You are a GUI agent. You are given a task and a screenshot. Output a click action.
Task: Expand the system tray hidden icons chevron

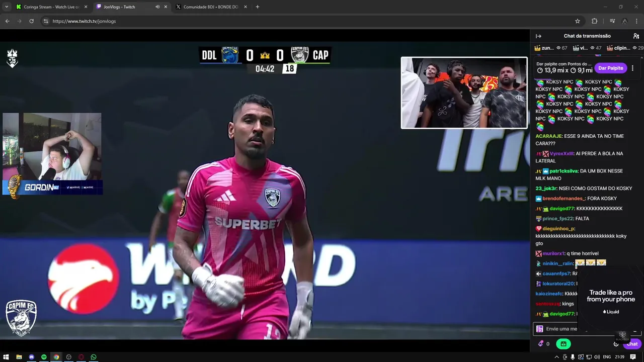point(556,357)
